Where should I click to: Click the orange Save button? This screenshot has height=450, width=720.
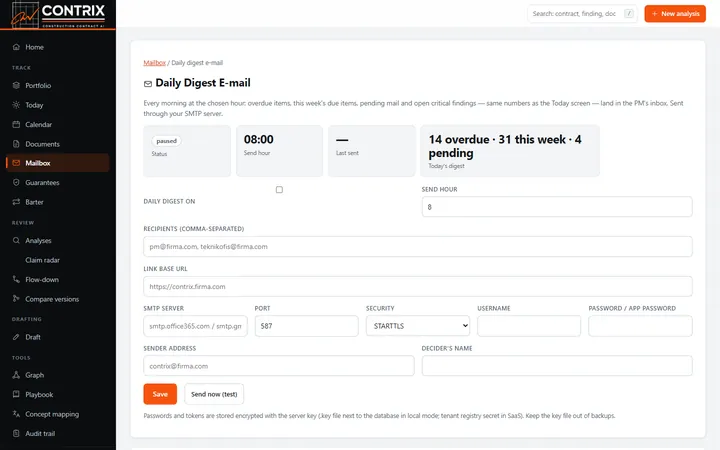(160, 394)
